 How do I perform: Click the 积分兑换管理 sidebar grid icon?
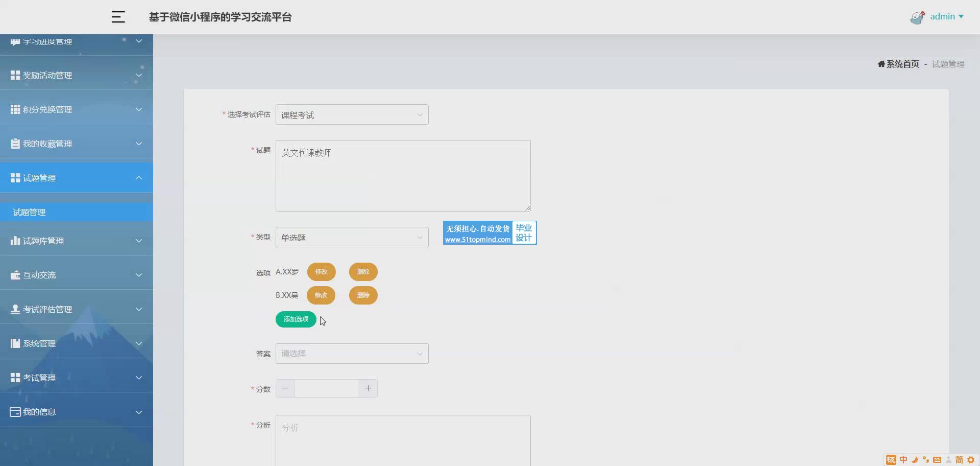point(15,109)
